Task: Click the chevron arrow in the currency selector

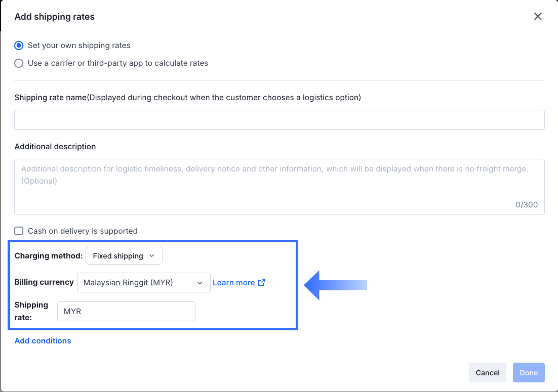Action: [x=200, y=283]
